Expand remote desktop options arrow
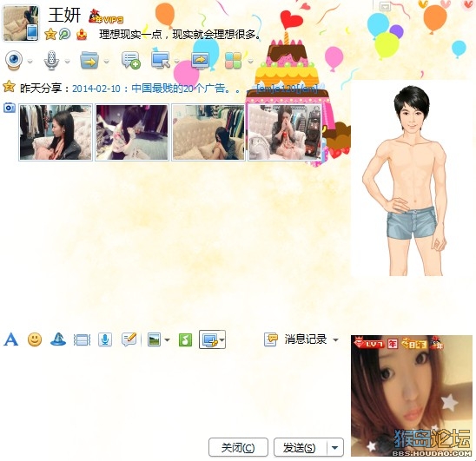 (x=176, y=62)
